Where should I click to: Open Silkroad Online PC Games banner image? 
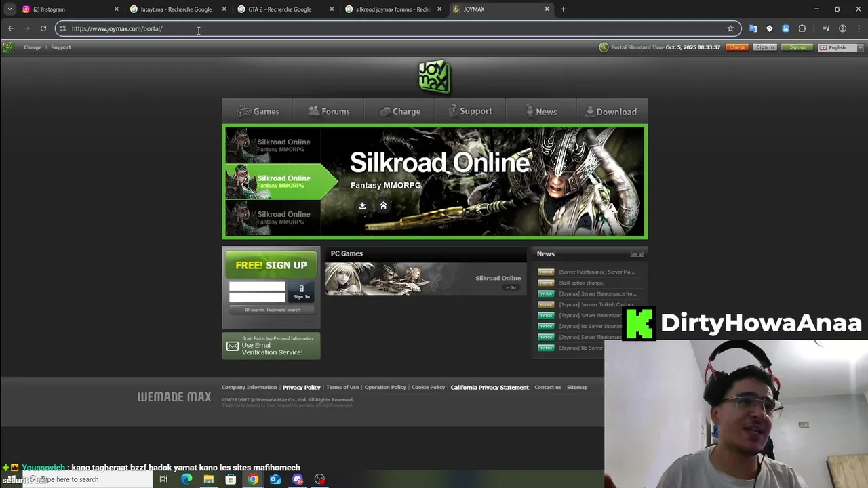click(x=425, y=279)
